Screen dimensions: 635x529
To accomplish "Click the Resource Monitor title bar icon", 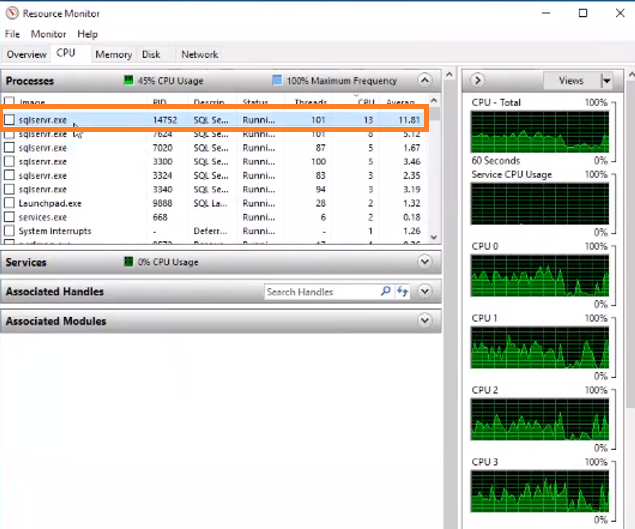I will (x=11, y=13).
